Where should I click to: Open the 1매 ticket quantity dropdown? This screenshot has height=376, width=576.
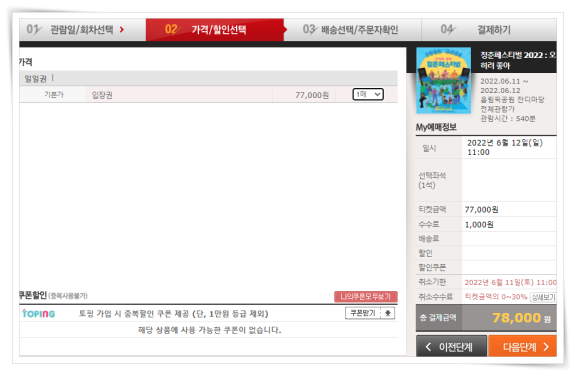368,94
